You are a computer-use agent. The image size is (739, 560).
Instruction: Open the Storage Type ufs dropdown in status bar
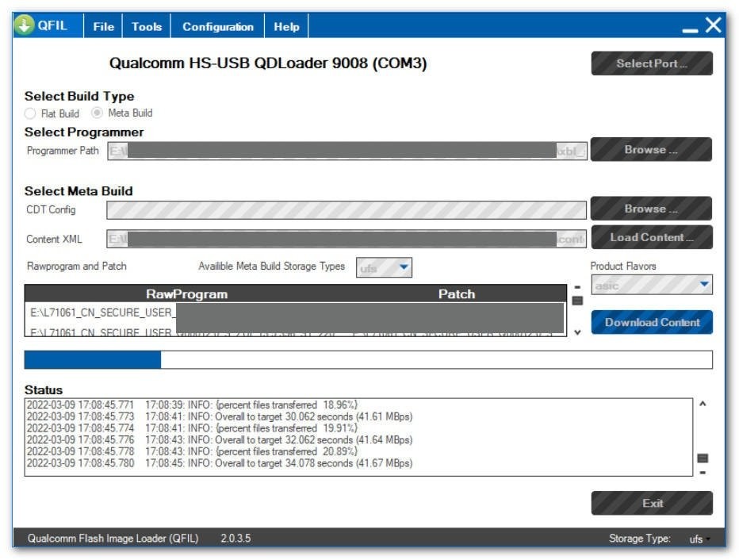coord(700,539)
